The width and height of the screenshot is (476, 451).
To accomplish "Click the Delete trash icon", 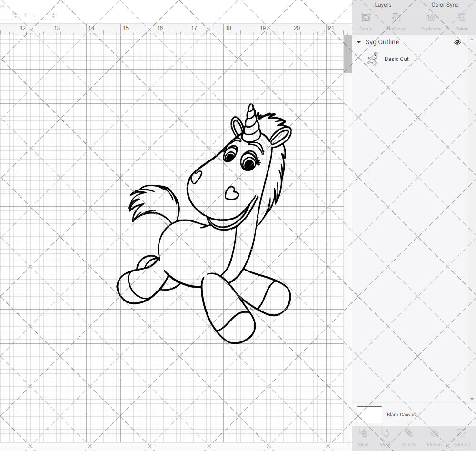I will 462,18.
